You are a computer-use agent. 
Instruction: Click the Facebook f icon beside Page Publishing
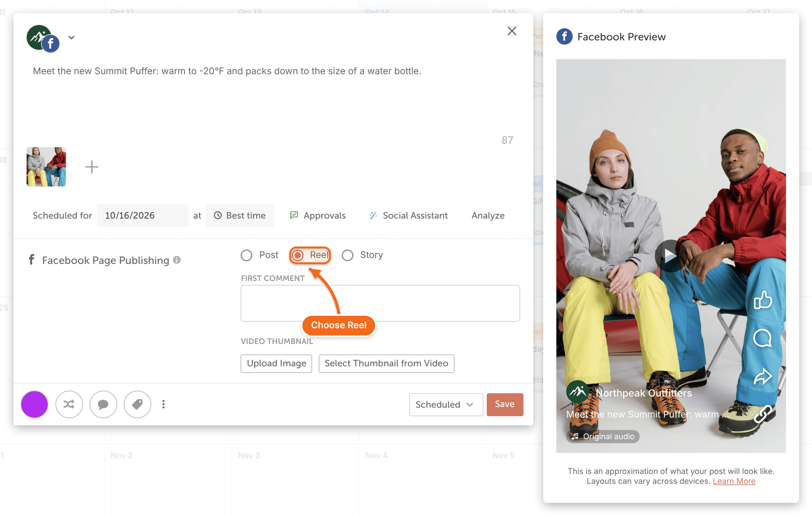pos(32,259)
